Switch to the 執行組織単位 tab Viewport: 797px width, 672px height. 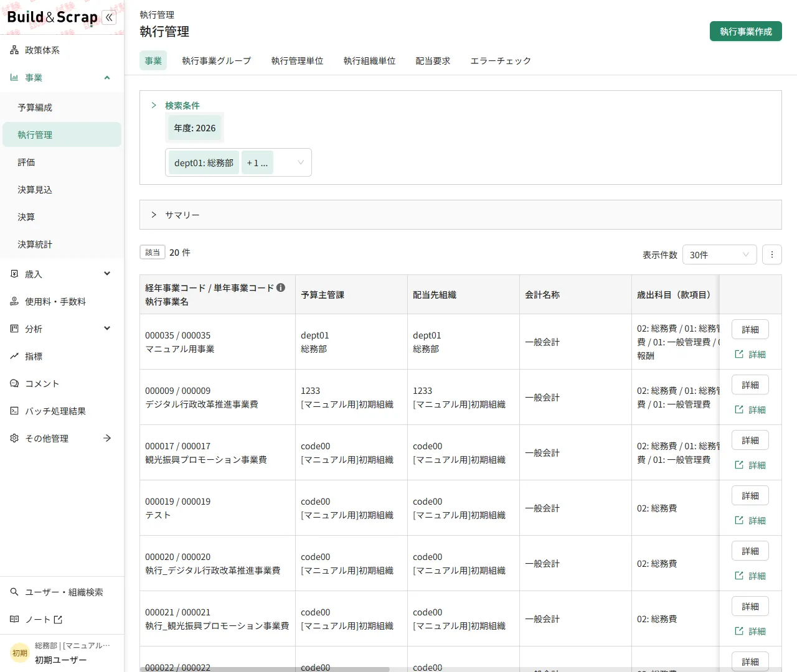(x=370, y=60)
